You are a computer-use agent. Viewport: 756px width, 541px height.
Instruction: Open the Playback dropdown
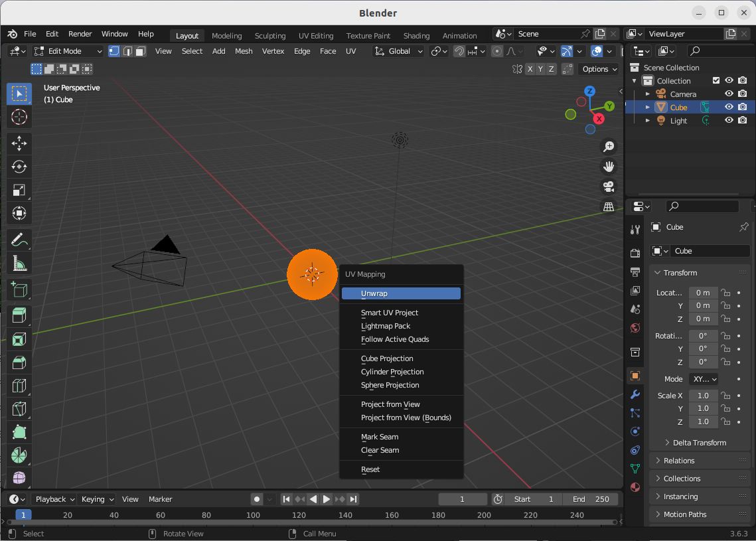(x=55, y=499)
